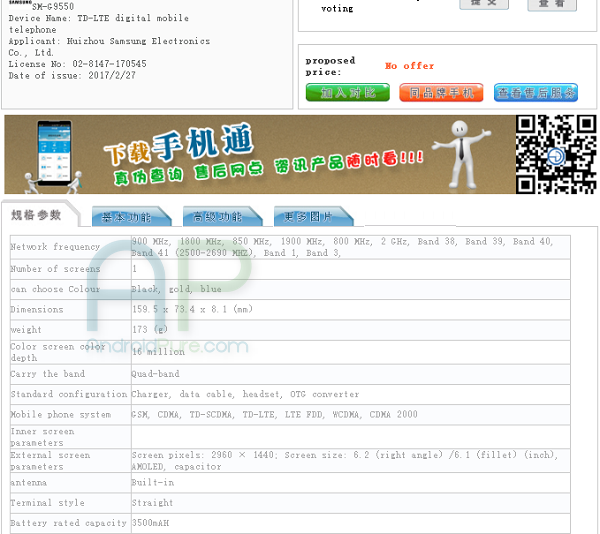Click the smartphone image in the banner

tap(54, 153)
